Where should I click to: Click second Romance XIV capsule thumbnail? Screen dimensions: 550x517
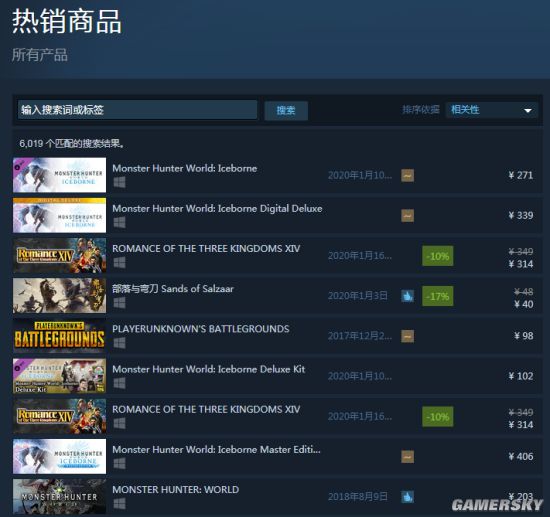tap(59, 416)
